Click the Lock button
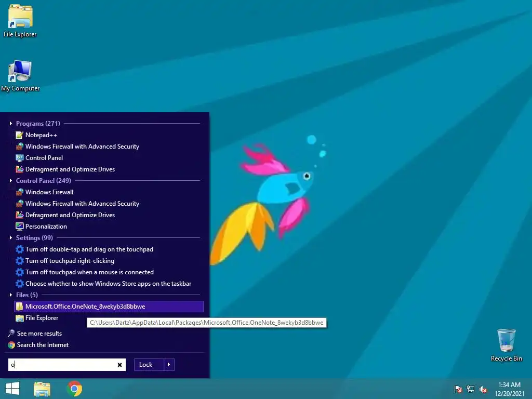532x399 pixels. (149, 365)
